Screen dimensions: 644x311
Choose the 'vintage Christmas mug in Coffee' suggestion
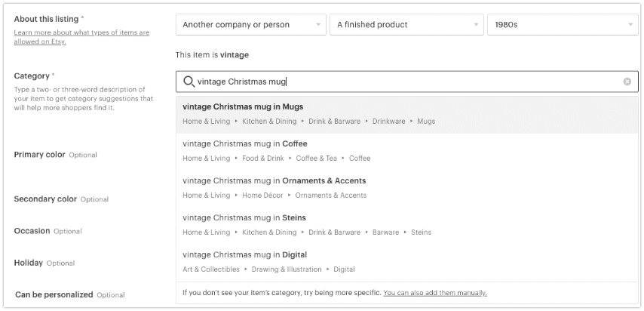(407, 151)
